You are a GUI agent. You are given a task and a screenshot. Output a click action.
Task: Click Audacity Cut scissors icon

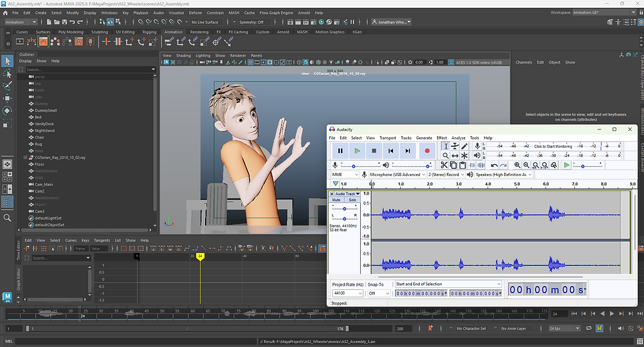click(x=444, y=165)
